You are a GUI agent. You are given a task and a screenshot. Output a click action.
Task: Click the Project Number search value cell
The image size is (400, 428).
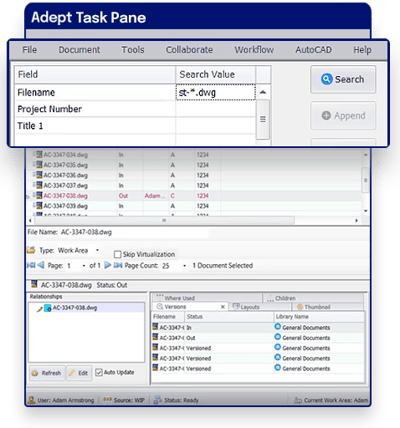(x=215, y=109)
